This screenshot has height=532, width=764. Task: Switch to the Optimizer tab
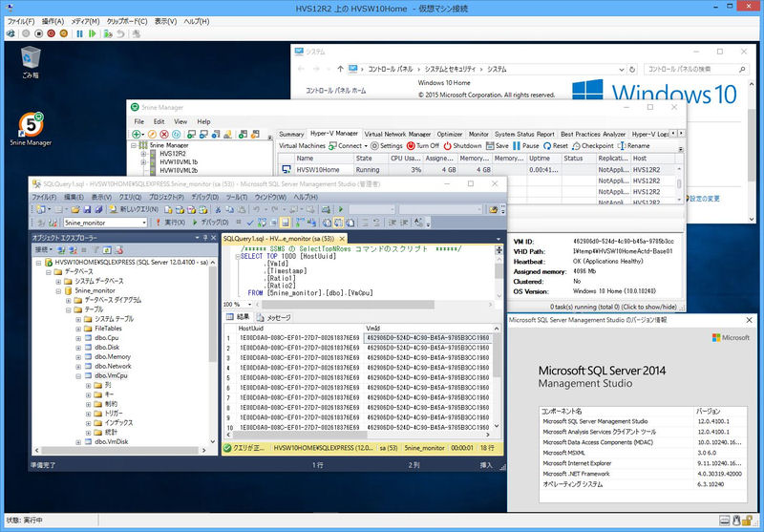449,134
